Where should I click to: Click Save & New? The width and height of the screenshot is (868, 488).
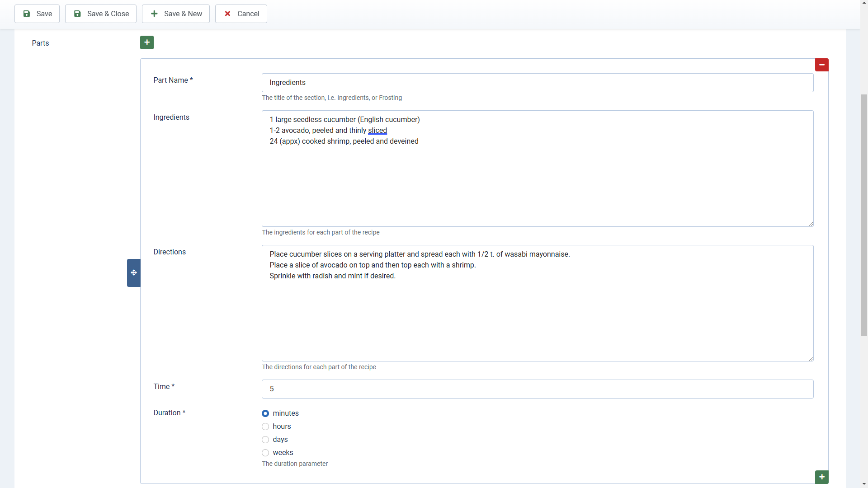pos(176,14)
